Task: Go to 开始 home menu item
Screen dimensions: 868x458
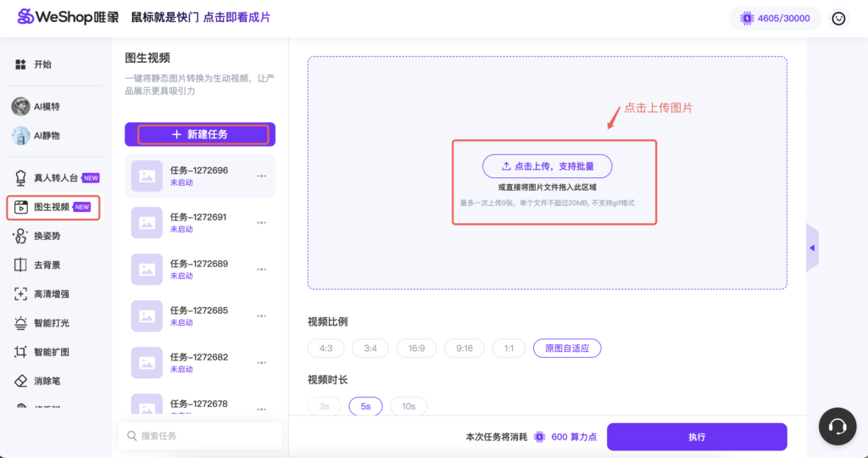Action: pyautogui.click(x=42, y=64)
